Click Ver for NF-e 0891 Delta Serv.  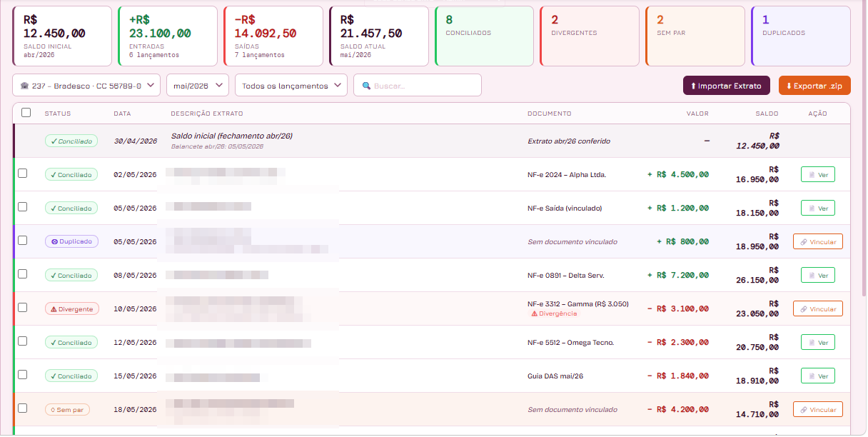coord(818,275)
